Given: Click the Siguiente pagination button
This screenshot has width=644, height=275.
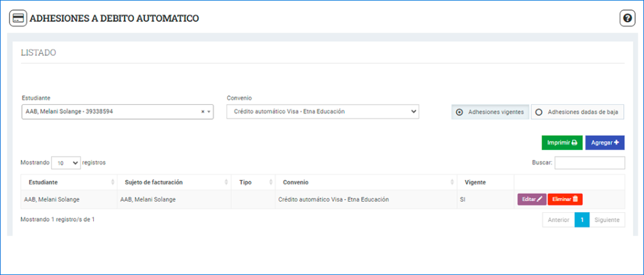Looking at the screenshot, I should coord(607,220).
